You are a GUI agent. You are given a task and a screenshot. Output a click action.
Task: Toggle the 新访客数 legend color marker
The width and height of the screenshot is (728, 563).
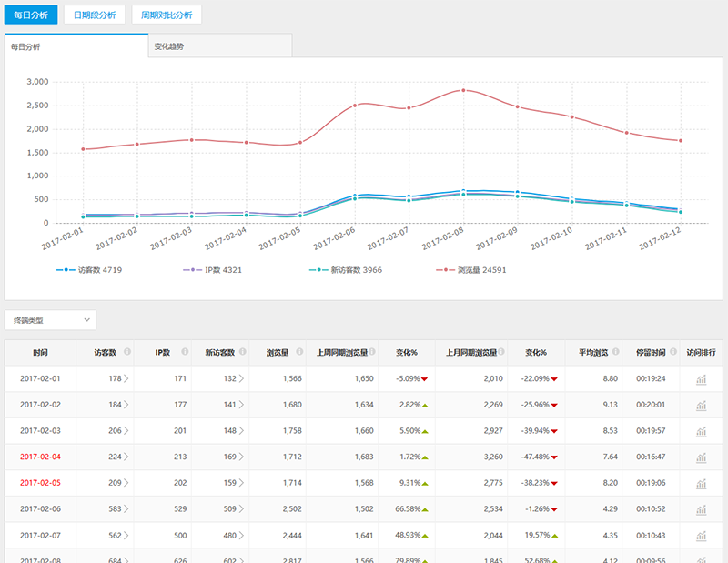[318, 270]
